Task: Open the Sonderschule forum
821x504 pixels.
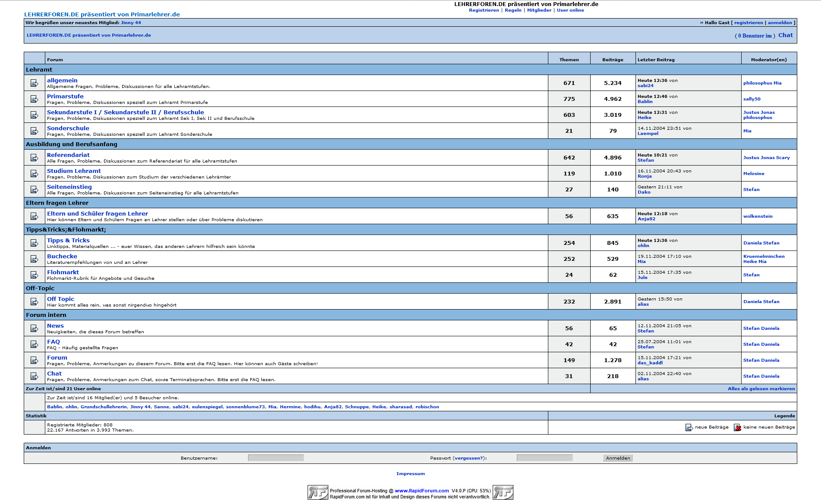Action: (68, 128)
